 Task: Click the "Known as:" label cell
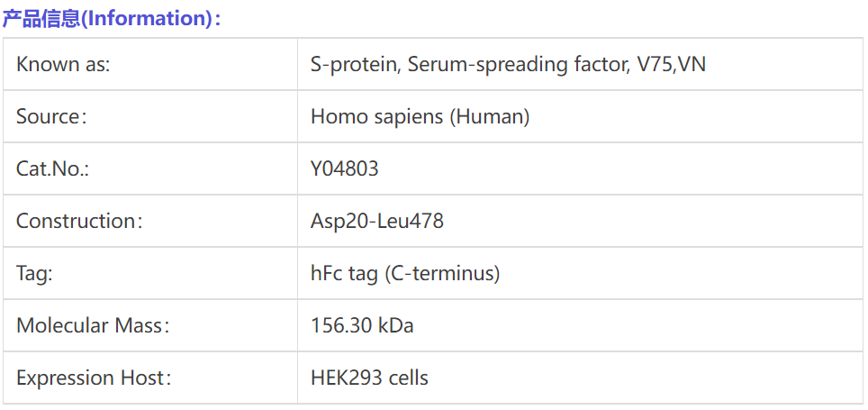coord(63,65)
